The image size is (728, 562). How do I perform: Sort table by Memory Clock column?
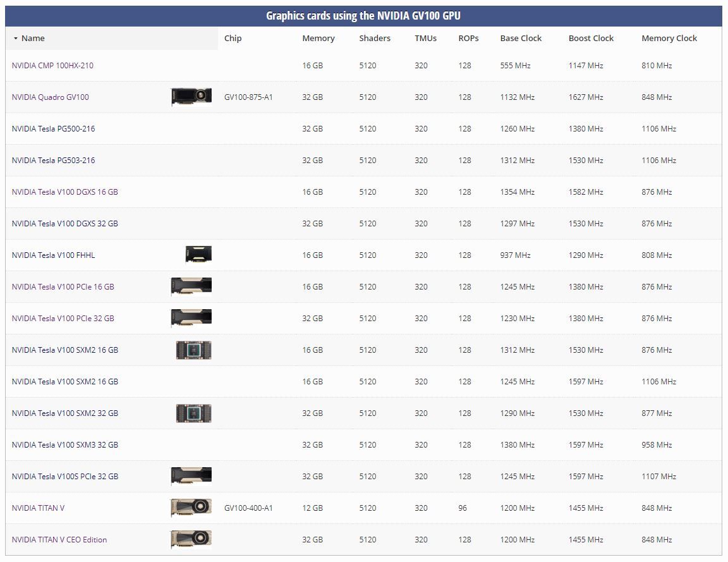point(669,39)
